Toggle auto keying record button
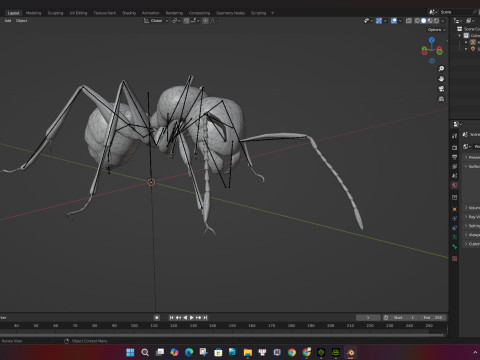 157,318
